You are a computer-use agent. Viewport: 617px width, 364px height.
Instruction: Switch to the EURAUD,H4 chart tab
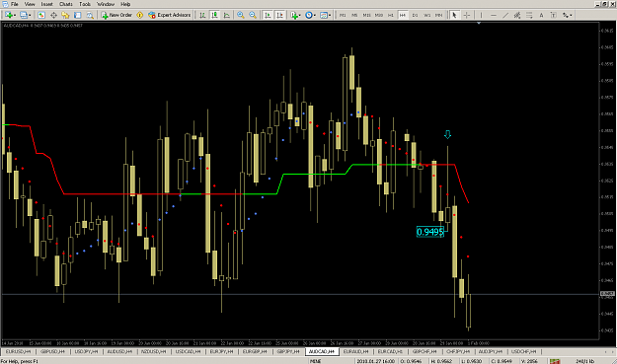tap(356, 351)
